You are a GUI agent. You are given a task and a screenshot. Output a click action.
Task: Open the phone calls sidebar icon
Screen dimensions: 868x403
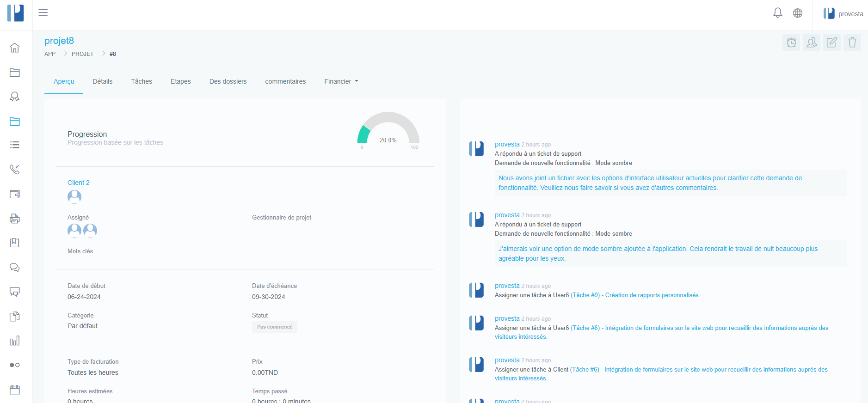15,169
